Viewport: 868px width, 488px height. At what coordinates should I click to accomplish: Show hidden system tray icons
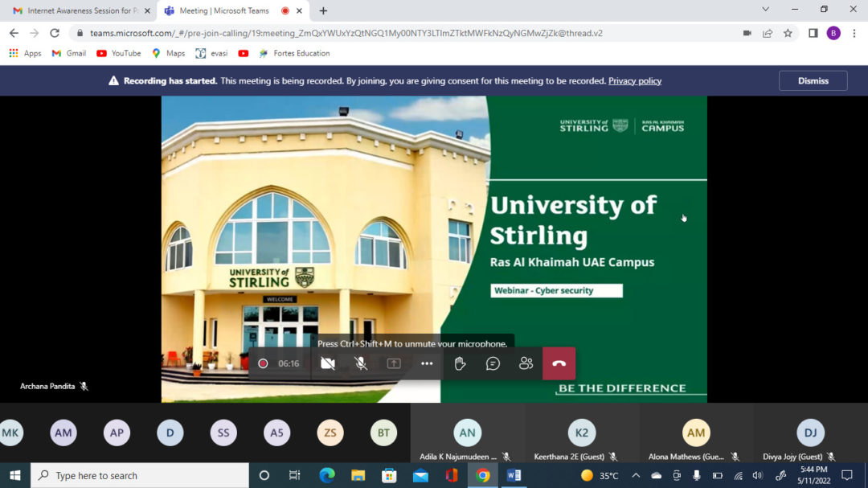[636, 475]
